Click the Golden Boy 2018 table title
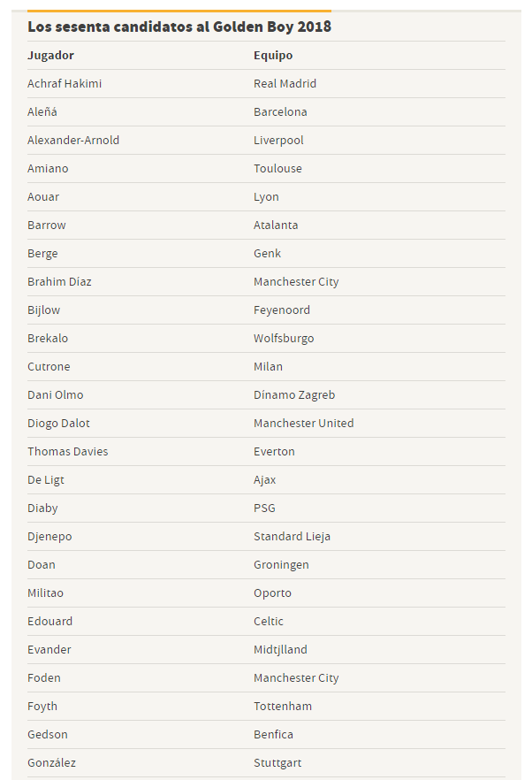 179,27
